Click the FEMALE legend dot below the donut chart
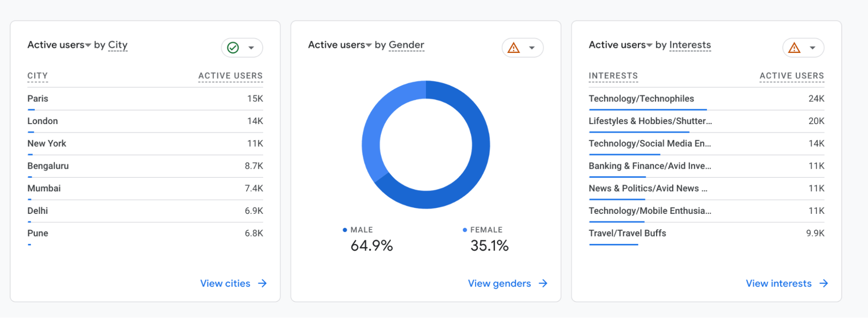868x318 pixels. tap(465, 229)
